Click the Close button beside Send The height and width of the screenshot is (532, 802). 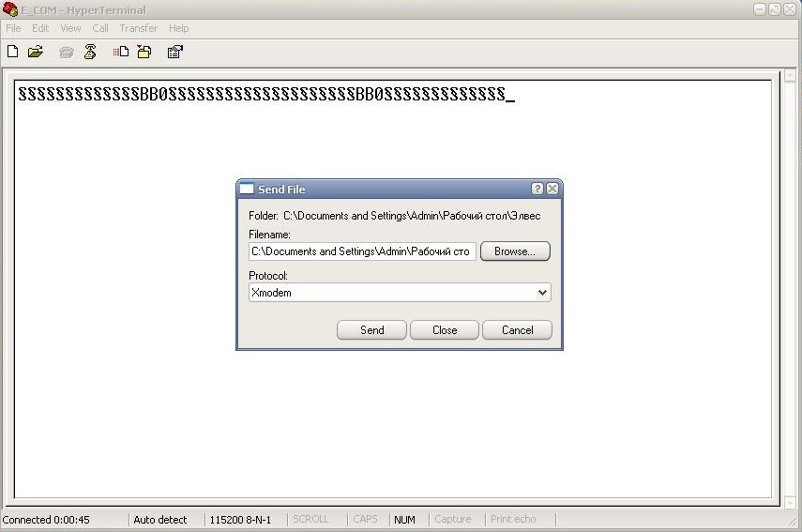click(x=445, y=330)
